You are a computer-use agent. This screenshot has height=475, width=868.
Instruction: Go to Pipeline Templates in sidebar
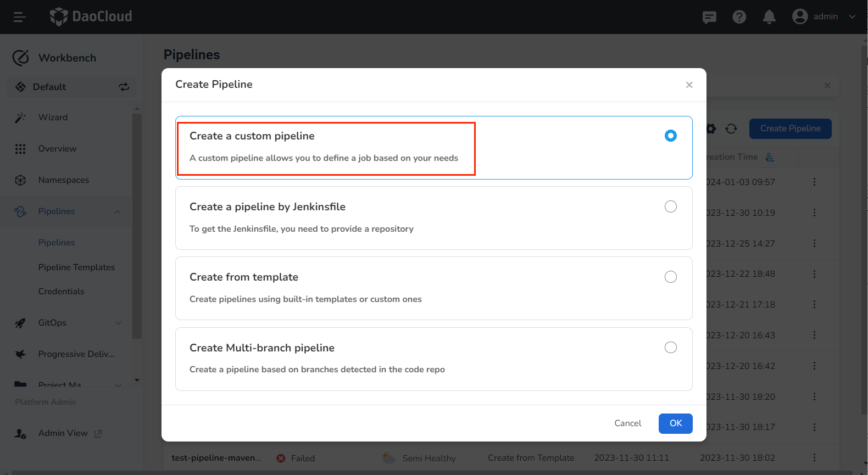76,267
